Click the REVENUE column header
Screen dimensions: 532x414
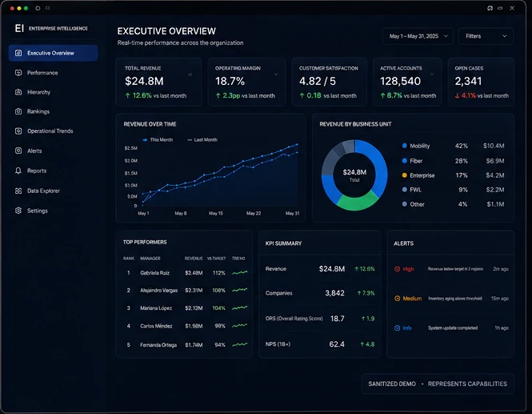coord(194,259)
